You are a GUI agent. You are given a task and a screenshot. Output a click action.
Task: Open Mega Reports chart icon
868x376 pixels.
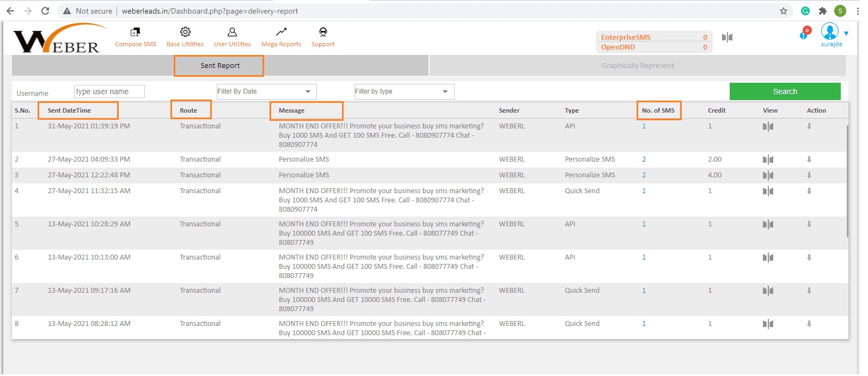click(281, 33)
